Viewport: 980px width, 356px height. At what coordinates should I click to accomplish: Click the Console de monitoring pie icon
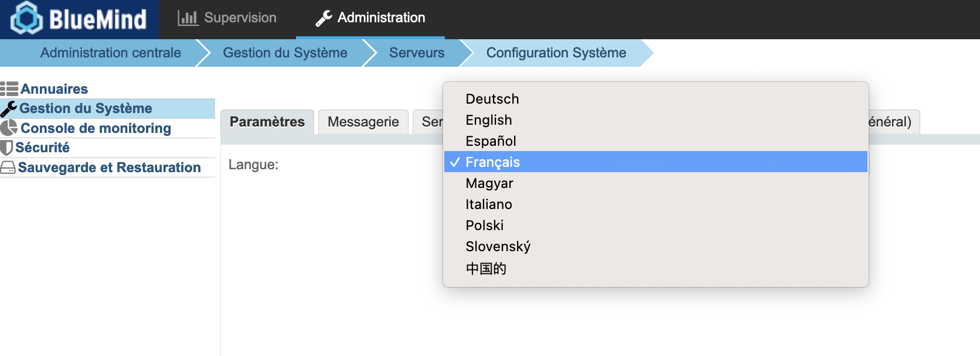[x=9, y=128]
